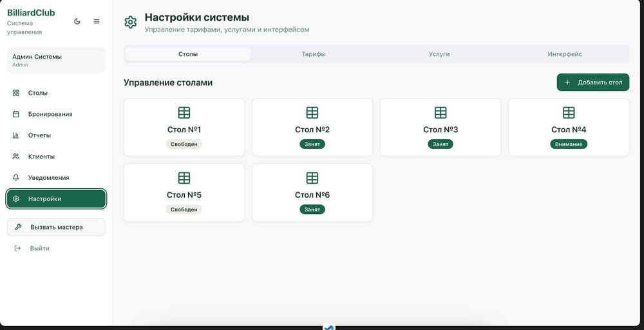Click the Внимание badge on Стол №4
The image size is (644, 330).
[x=569, y=144]
